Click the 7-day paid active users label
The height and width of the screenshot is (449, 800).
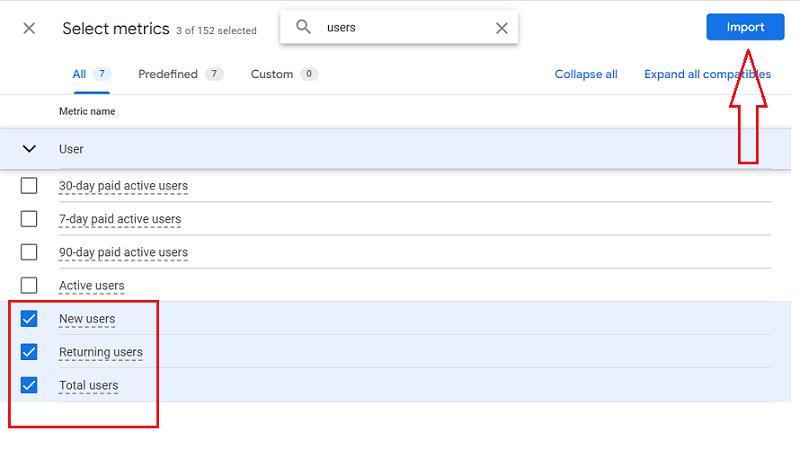tap(120, 219)
